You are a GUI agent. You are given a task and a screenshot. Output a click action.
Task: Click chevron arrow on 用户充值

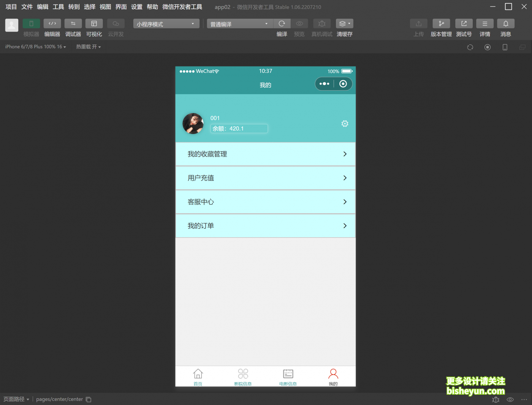(x=345, y=178)
